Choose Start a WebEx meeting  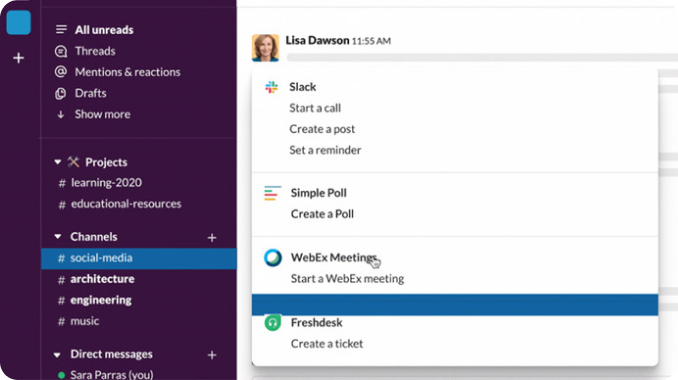(347, 278)
